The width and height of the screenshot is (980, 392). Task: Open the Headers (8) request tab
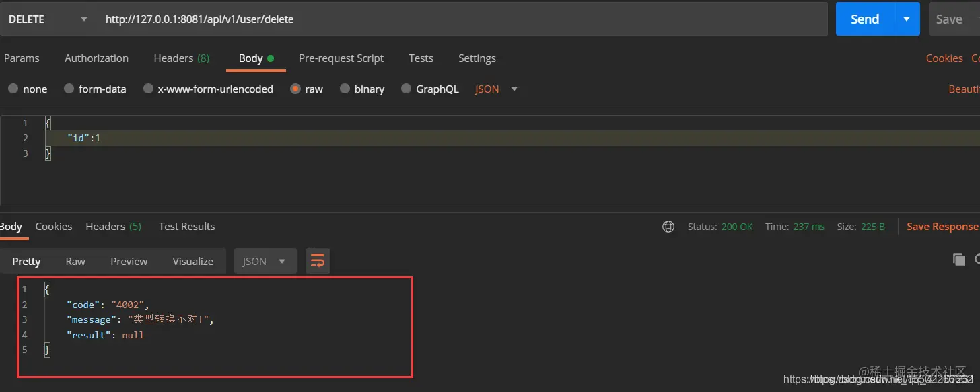point(181,58)
